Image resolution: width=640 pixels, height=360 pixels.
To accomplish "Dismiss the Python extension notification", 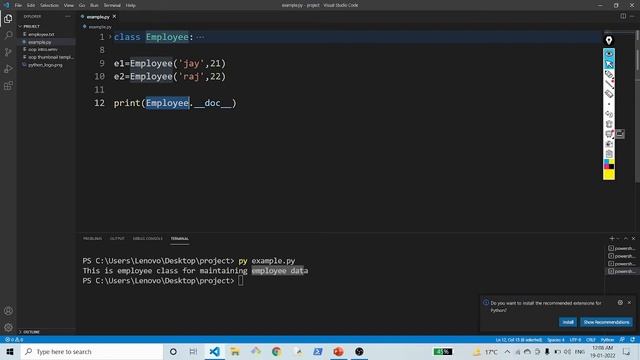I will pyautogui.click(x=629, y=302).
